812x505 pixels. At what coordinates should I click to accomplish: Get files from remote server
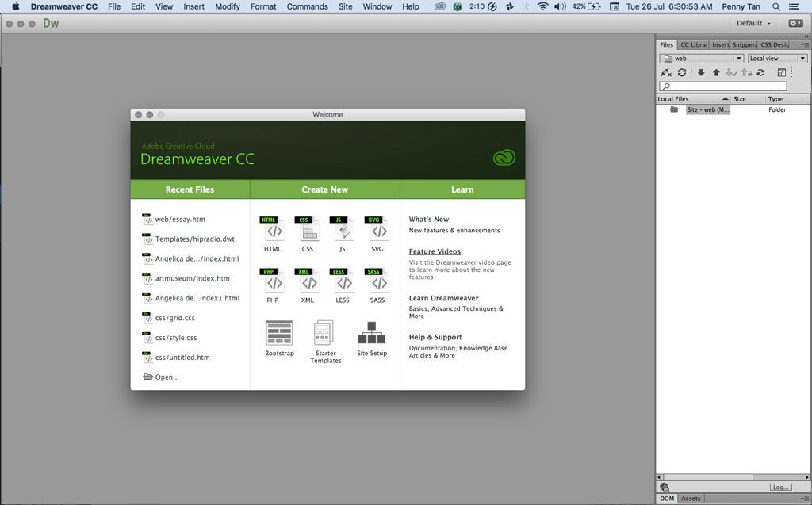[x=701, y=72]
